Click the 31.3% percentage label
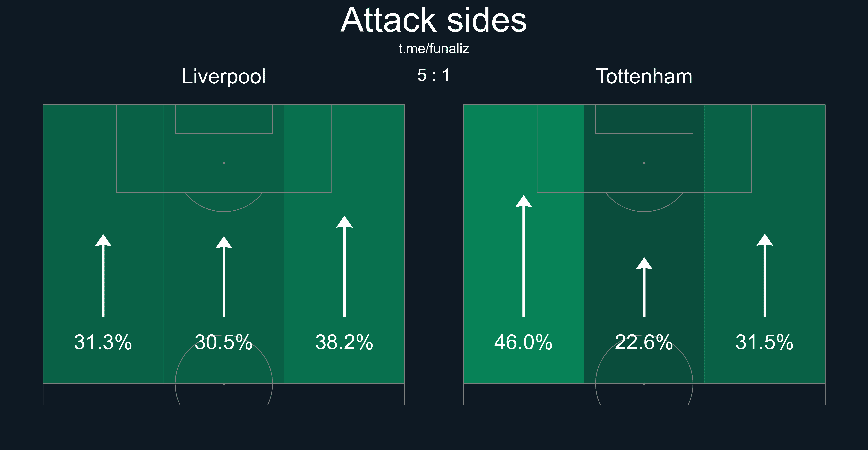 coord(103,342)
